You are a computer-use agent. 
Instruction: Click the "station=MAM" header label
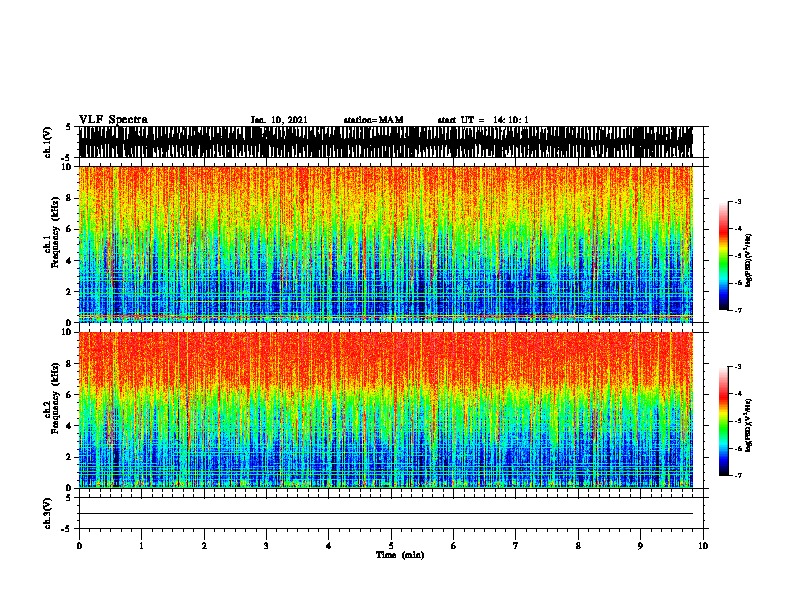click(373, 120)
